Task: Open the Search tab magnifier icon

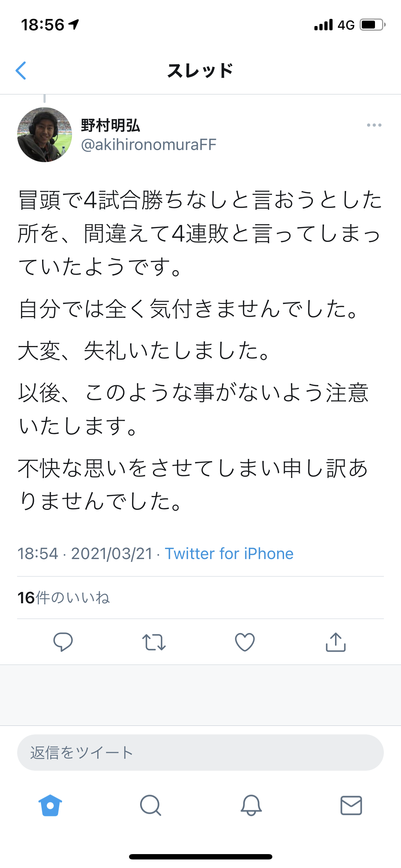Action: pyautogui.click(x=150, y=805)
